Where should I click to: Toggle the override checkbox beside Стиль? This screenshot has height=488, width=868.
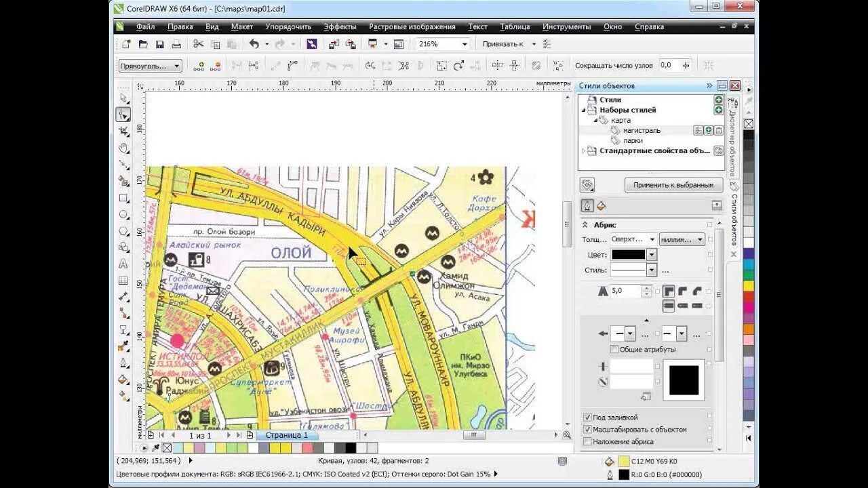coord(710,270)
